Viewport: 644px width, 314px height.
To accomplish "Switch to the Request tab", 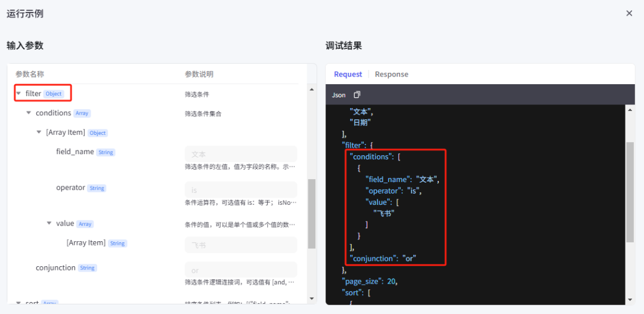I will 348,75.
